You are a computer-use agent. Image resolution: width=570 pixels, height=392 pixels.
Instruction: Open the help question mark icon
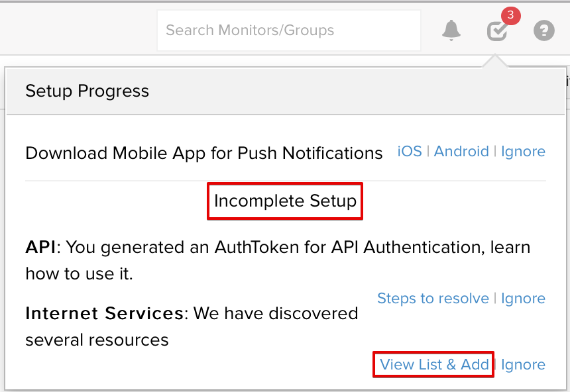(x=544, y=30)
